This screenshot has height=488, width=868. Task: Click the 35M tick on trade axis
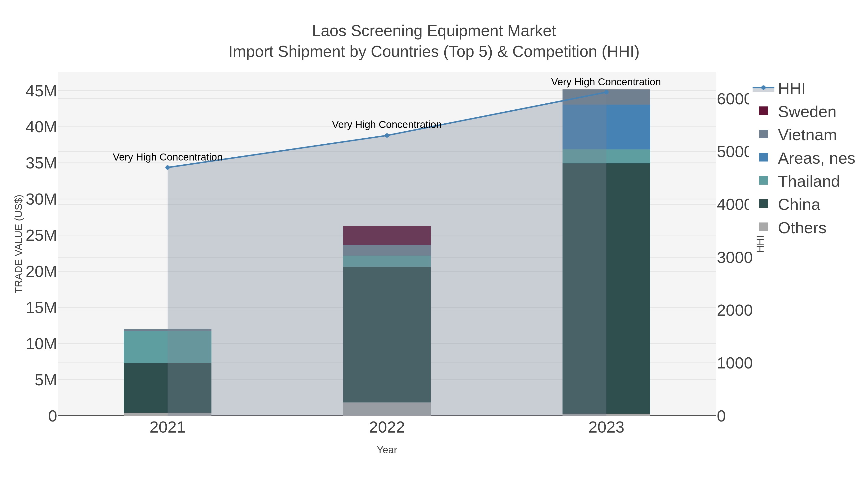coord(41,163)
